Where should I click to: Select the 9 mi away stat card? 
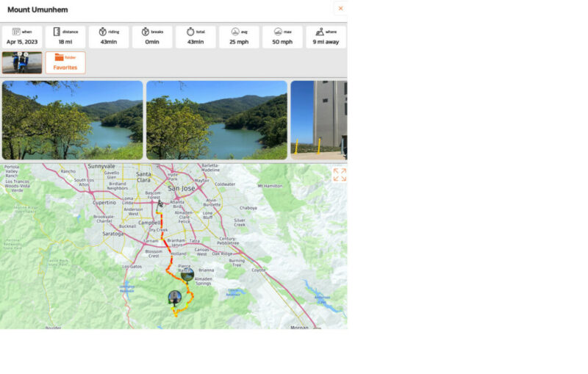325,37
